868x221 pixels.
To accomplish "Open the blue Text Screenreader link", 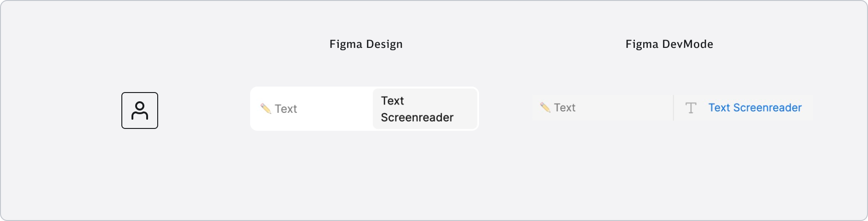I will coord(754,108).
